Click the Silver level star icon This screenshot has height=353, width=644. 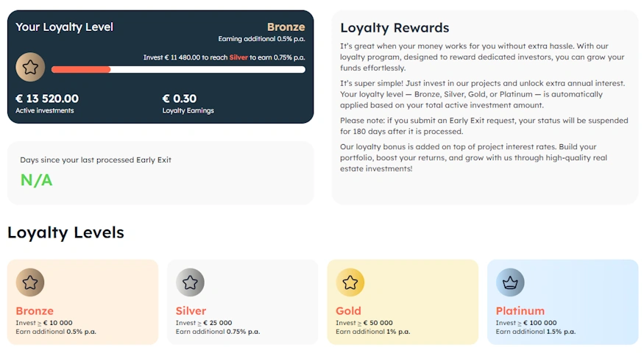pyautogui.click(x=190, y=282)
